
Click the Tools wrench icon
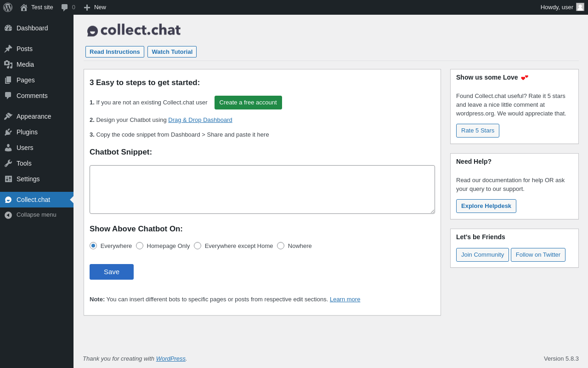point(8,163)
